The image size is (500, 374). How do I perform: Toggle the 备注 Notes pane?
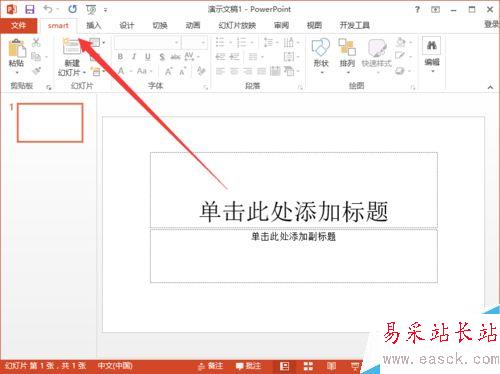coord(211,366)
